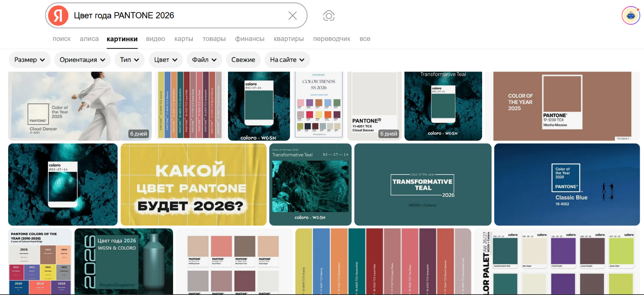Open the TRANSFORMATIVE TEAL 2026 WGSN Coloro image

423,184
